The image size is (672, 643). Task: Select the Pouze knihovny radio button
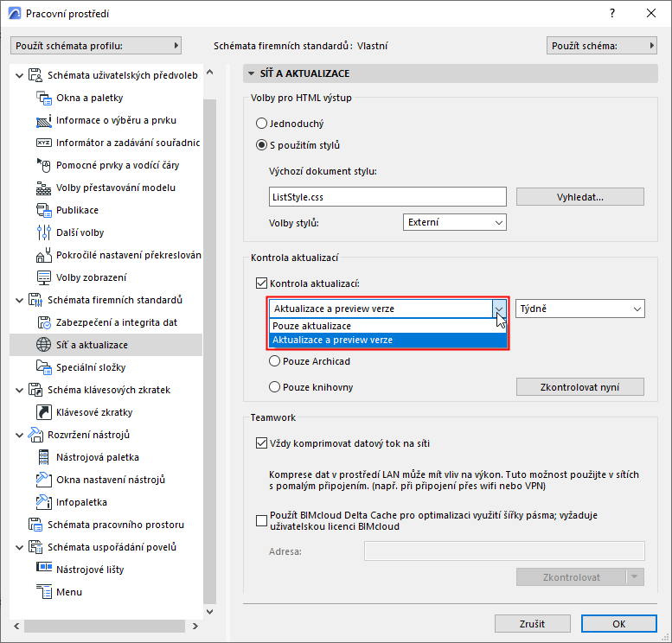(x=274, y=387)
